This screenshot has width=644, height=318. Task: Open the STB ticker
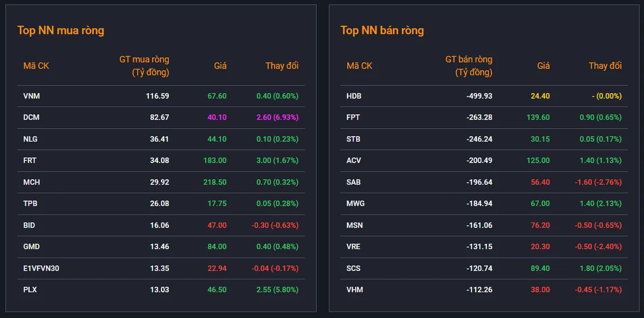[354, 139]
